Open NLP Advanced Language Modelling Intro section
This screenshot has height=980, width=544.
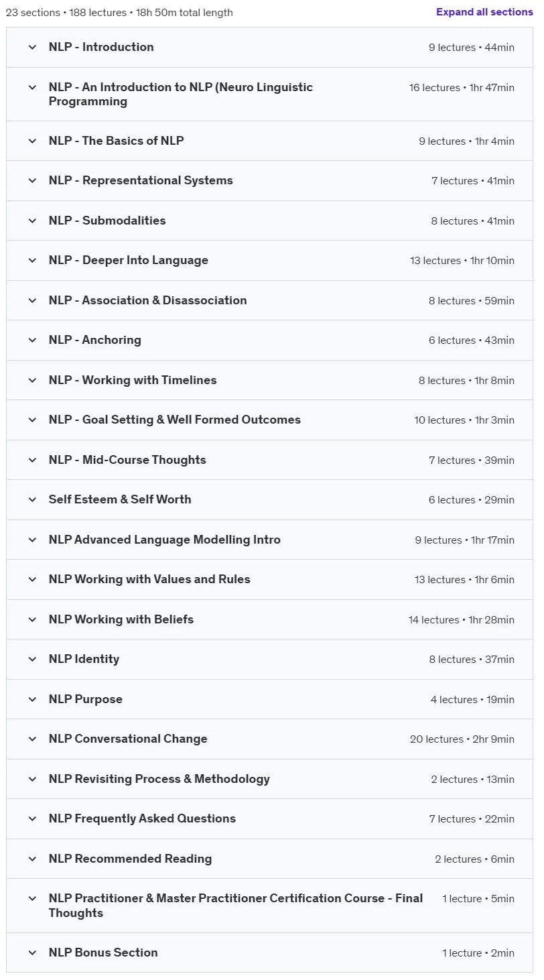pos(165,540)
